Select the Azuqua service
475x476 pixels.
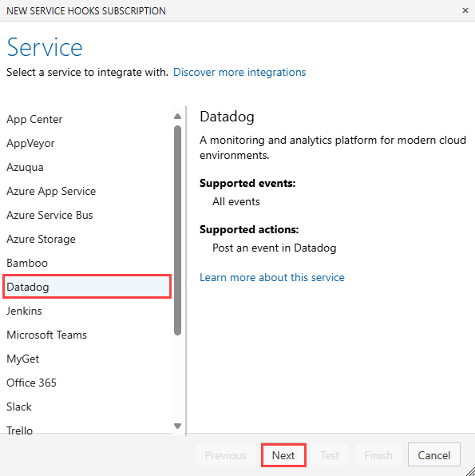(x=87, y=167)
